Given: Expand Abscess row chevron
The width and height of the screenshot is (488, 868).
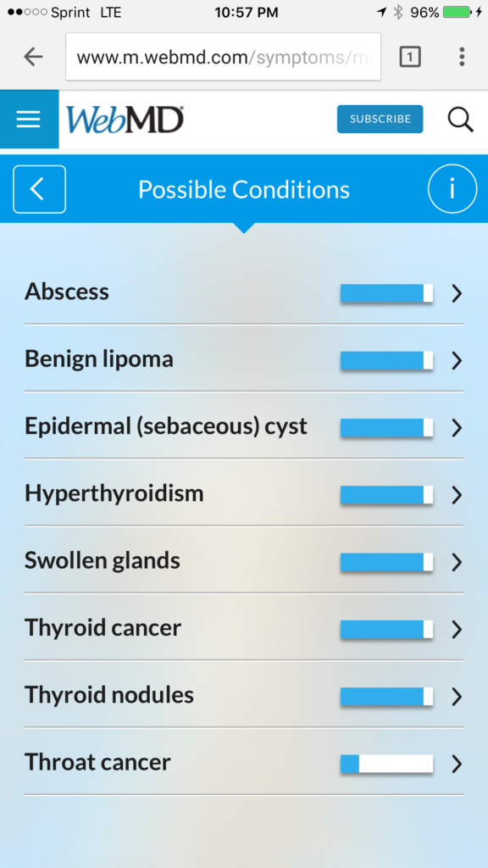Looking at the screenshot, I should point(457,293).
